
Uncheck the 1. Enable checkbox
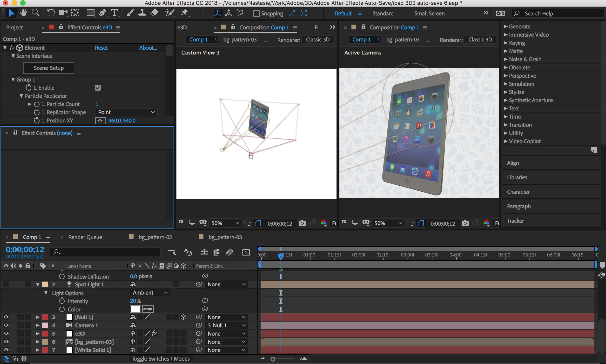tap(98, 88)
